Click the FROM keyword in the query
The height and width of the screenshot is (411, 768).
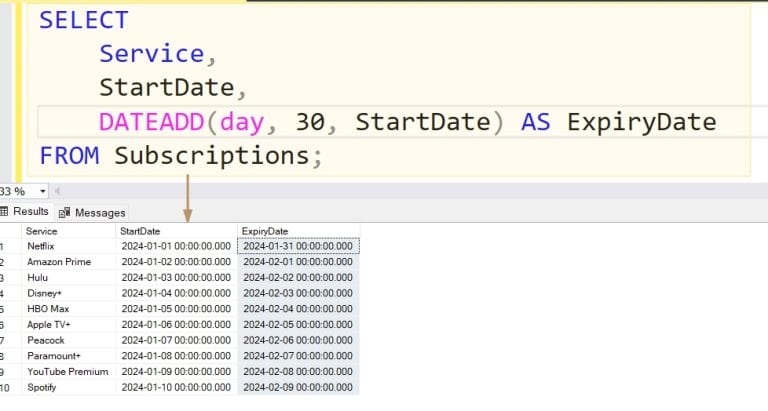point(69,156)
